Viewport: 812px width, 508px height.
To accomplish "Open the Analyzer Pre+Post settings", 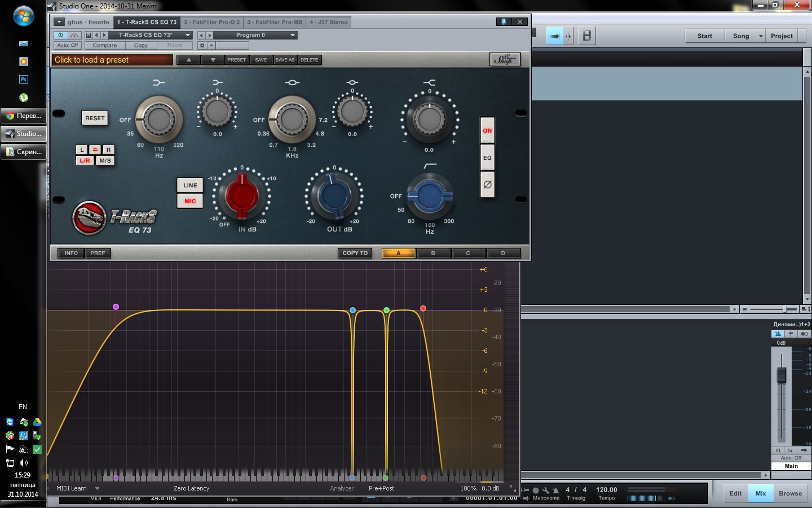I will [x=381, y=488].
